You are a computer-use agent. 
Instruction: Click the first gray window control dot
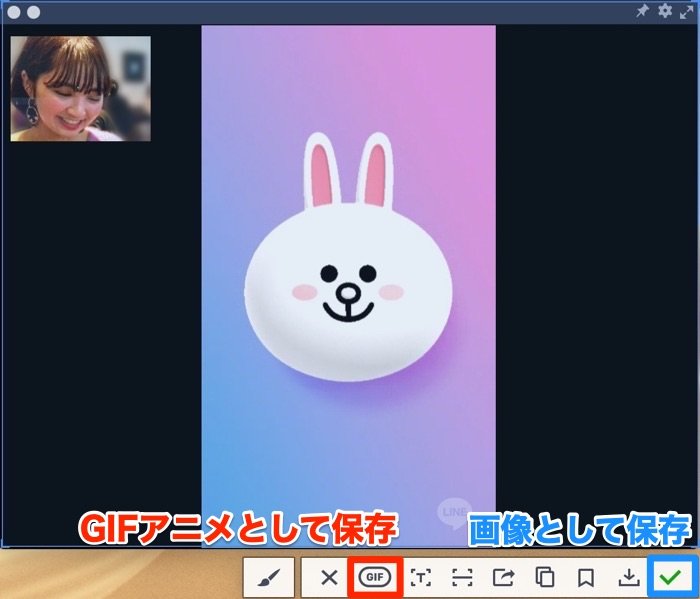[x=14, y=12]
